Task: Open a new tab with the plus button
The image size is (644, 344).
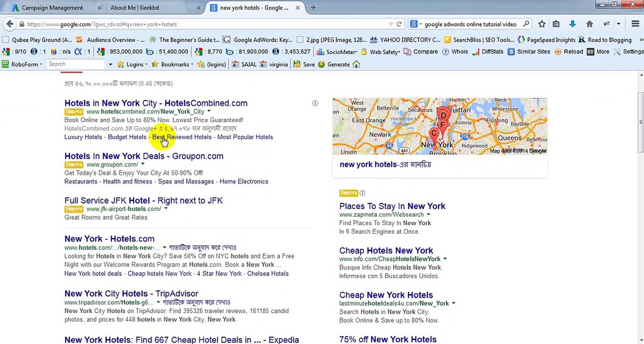Action: (313, 8)
